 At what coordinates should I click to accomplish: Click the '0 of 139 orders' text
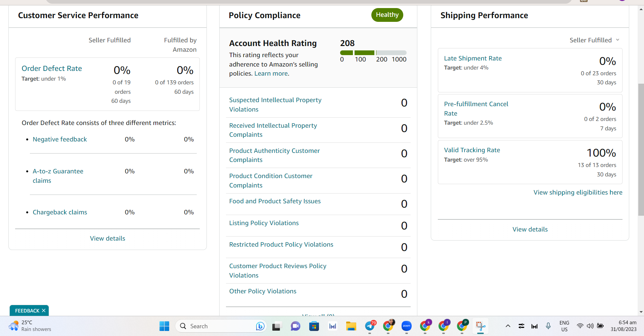(174, 82)
